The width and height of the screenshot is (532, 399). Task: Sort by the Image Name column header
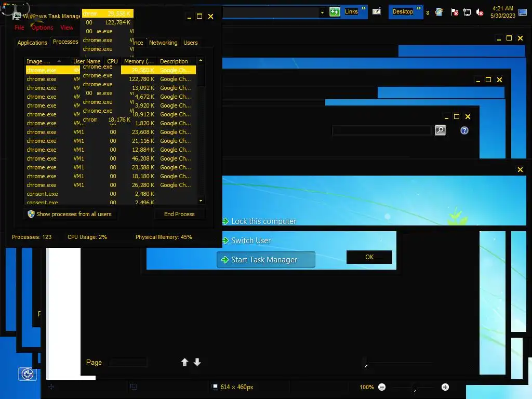tap(44, 61)
